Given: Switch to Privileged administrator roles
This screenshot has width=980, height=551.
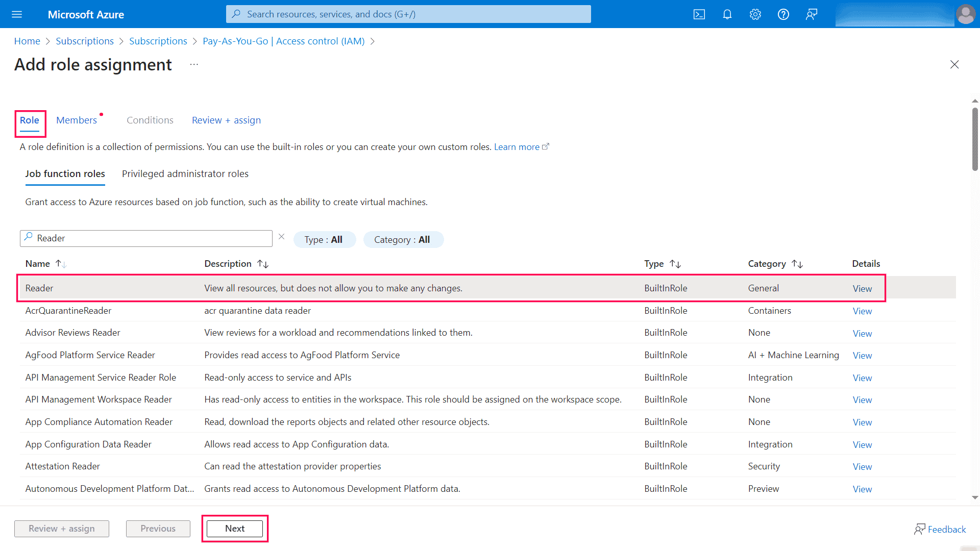Looking at the screenshot, I should (x=185, y=173).
